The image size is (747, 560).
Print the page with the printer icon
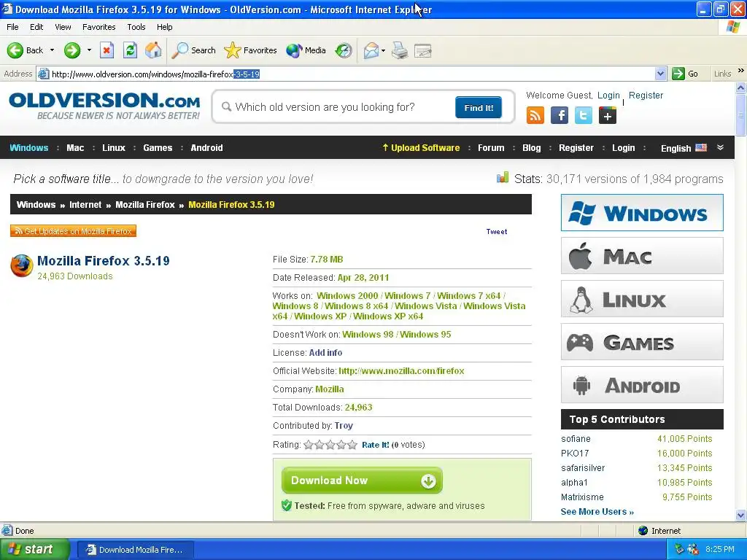pos(400,50)
